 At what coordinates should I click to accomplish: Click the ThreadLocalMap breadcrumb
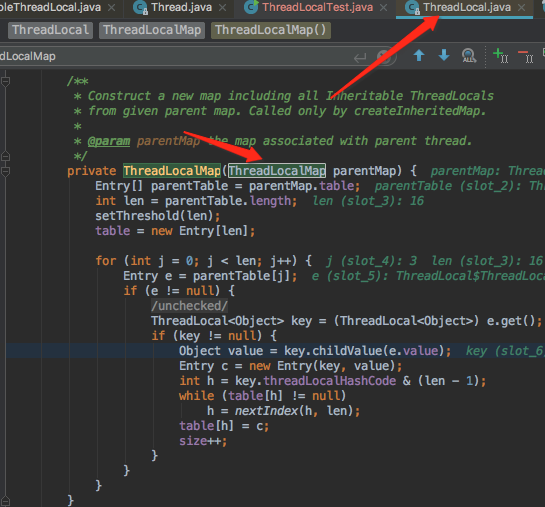pos(152,30)
